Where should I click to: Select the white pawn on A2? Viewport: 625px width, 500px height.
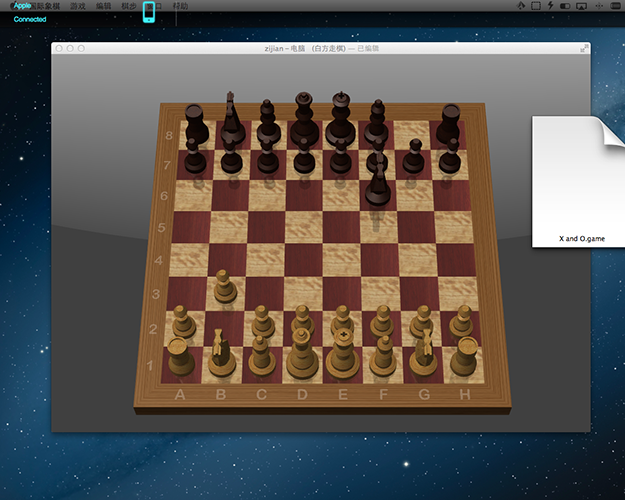pyautogui.click(x=183, y=322)
